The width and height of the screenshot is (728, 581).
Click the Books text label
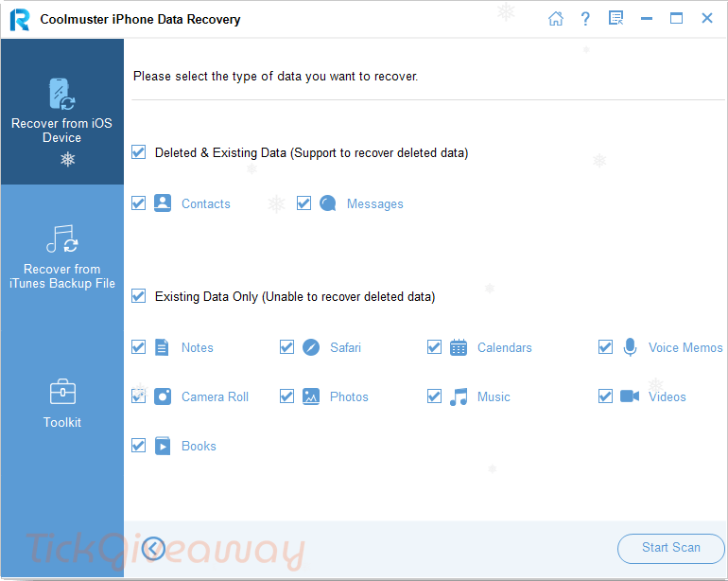199,447
